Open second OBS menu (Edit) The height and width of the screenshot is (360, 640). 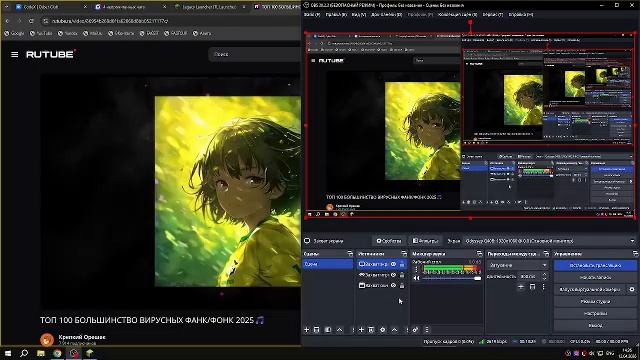336,14
